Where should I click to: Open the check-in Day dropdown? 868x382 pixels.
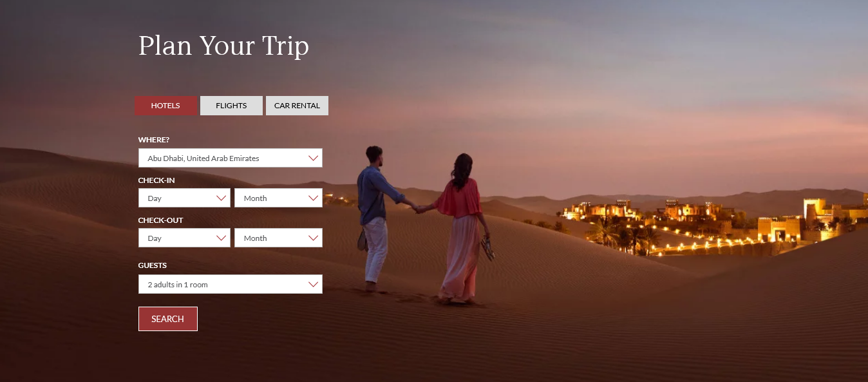pyautogui.click(x=184, y=198)
